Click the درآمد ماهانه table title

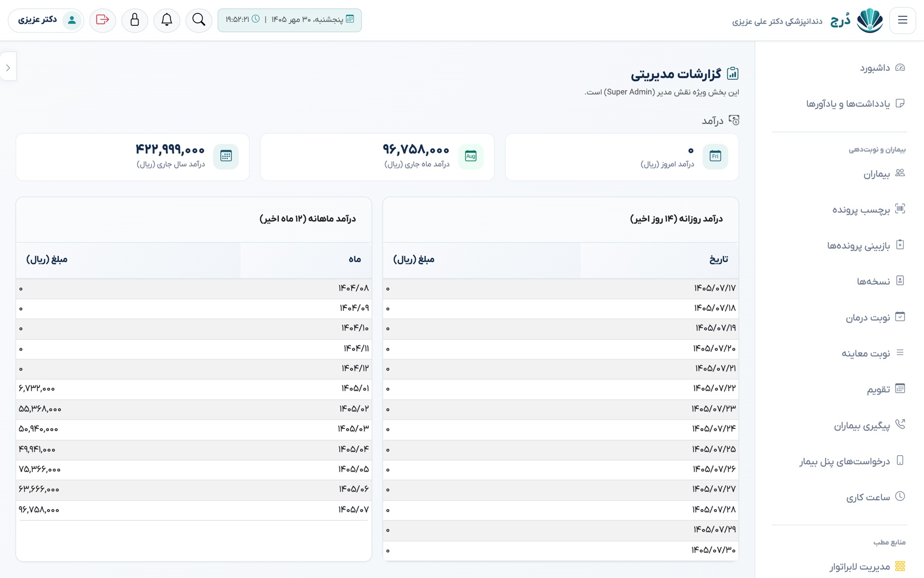[307, 219]
